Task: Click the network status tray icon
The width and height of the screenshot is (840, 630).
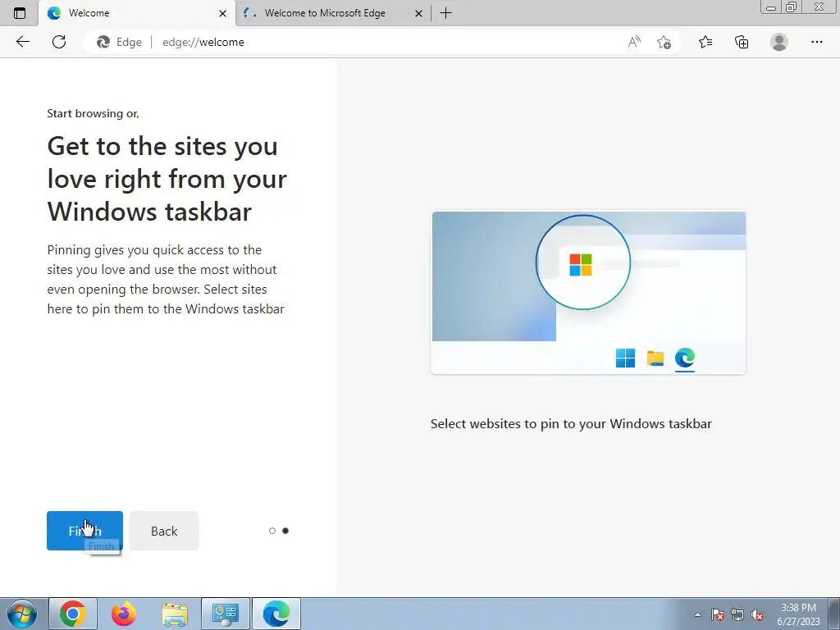Action: (737, 614)
